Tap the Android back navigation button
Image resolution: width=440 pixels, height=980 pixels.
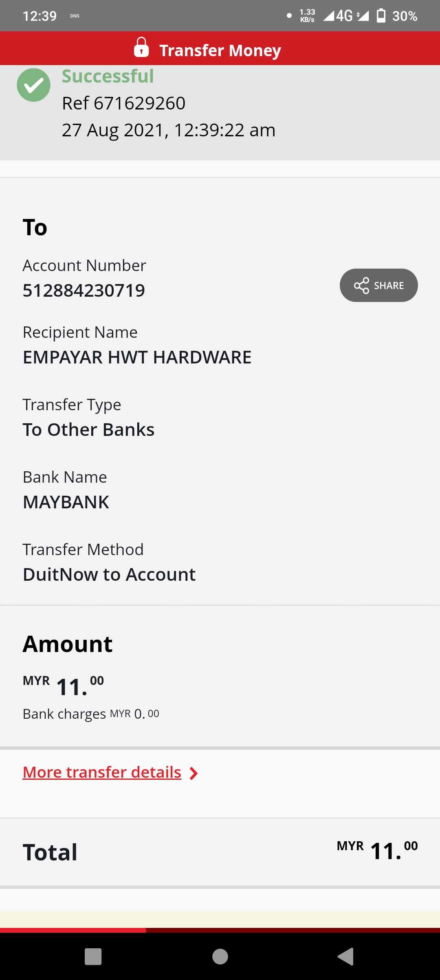pyautogui.click(x=345, y=956)
